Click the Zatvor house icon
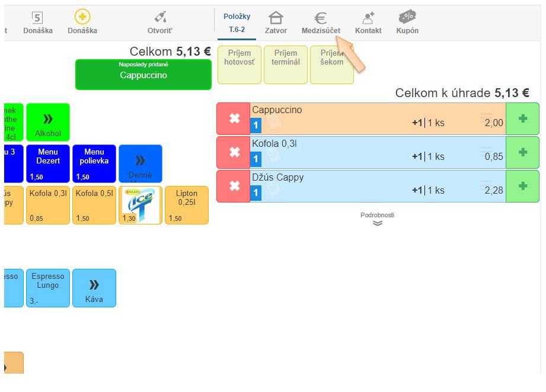This screenshot has height=392, width=546. [276, 18]
